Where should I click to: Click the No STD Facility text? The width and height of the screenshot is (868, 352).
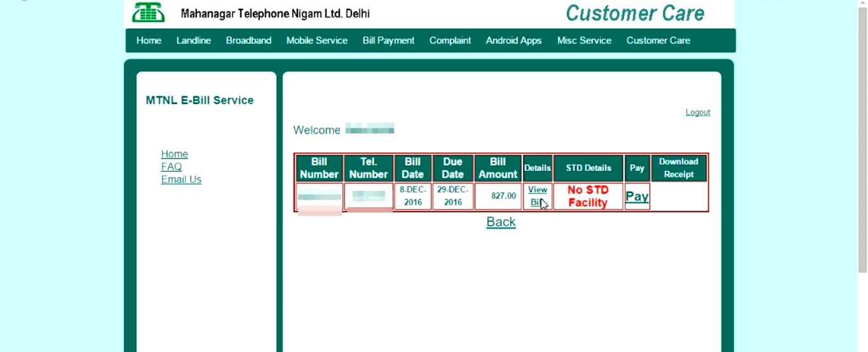(x=588, y=196)
